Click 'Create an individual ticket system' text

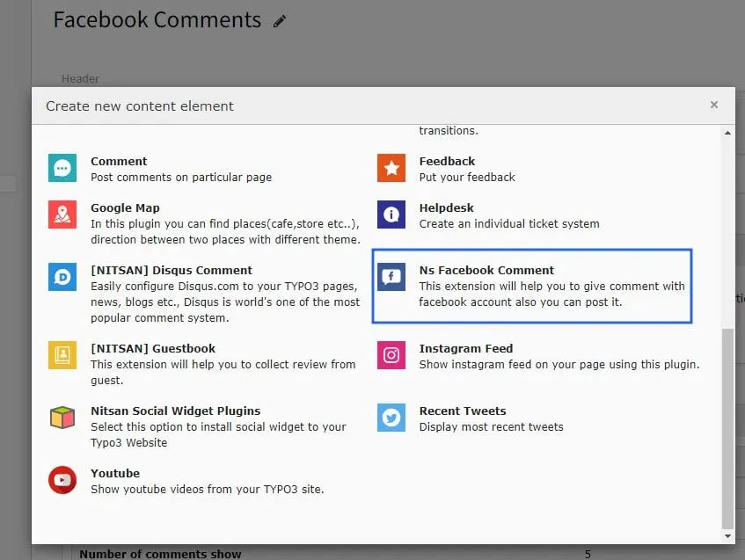point(509,223)
